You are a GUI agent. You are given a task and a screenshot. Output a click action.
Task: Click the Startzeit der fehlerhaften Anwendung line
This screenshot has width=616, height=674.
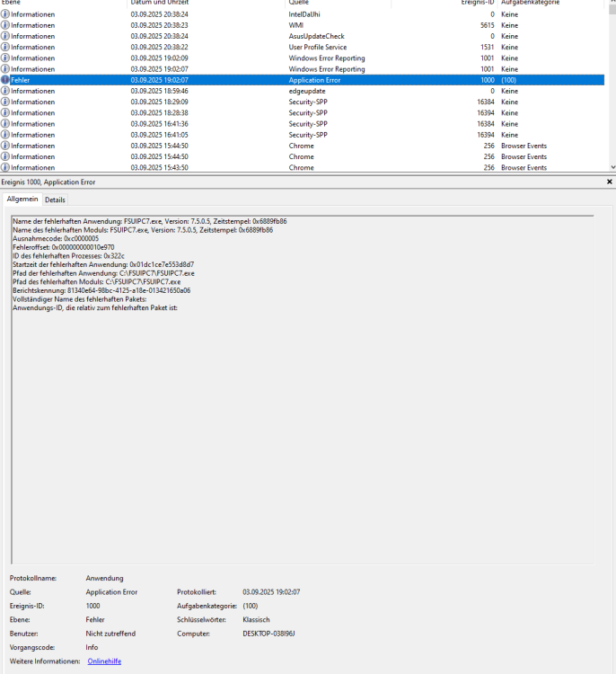(x=103, y=264)
